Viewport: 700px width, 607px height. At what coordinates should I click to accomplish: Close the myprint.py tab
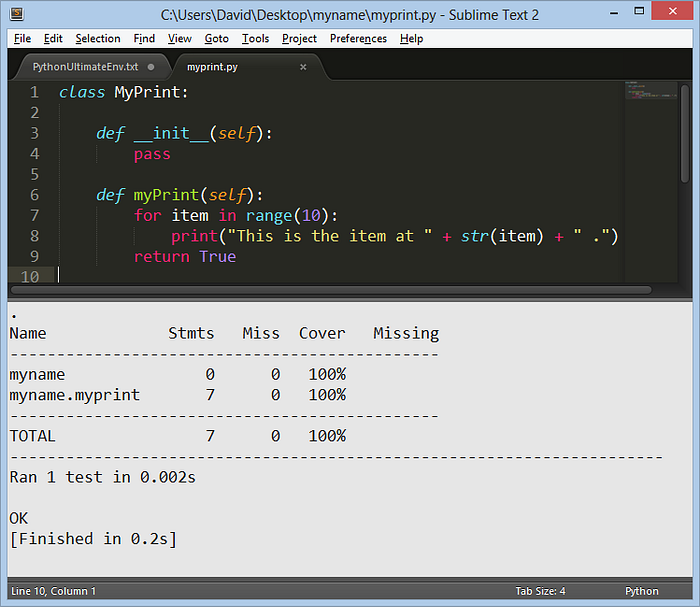[x=303, y=67]
